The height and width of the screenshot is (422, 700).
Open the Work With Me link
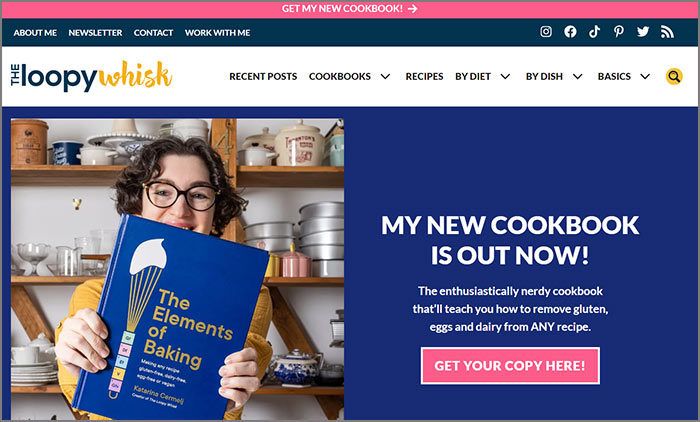tap(217, 33)
